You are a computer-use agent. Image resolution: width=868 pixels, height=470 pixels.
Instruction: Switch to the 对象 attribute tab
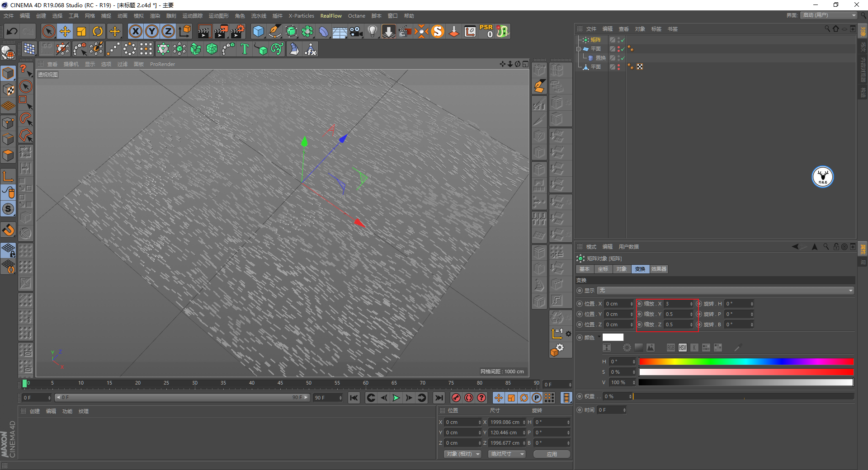point(622,269)
